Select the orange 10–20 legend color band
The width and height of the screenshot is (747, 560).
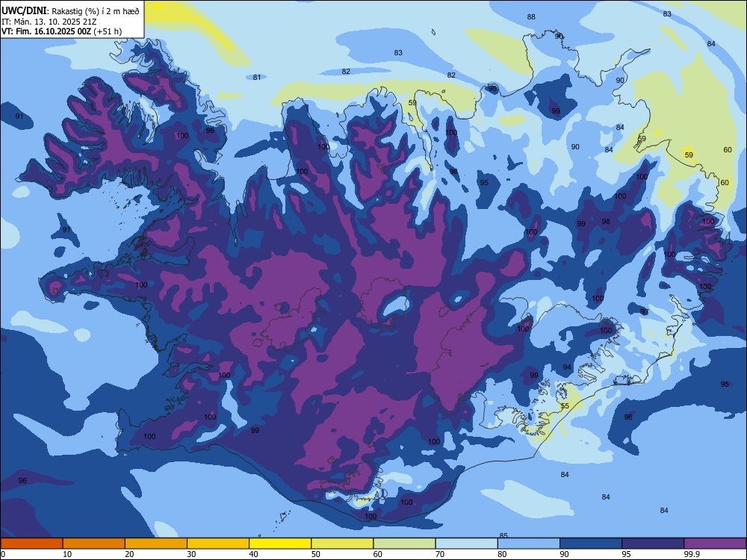(94, 544)
